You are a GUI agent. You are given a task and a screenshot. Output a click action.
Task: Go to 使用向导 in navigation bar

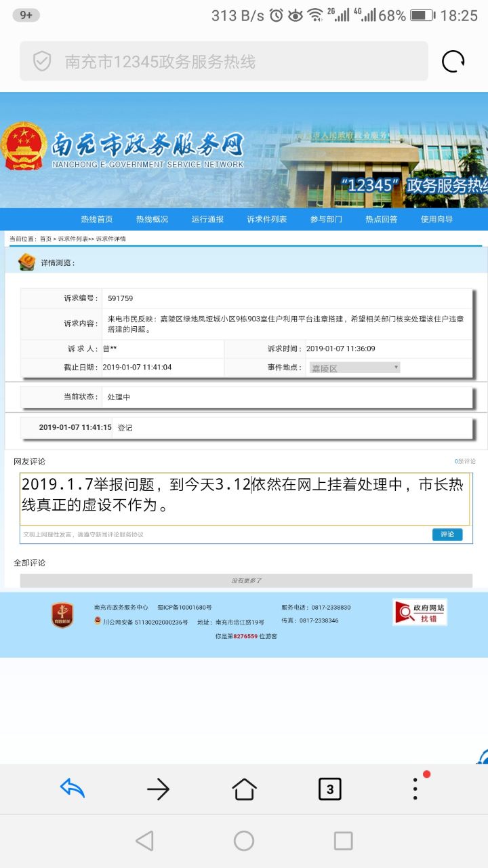coord(436,219)
